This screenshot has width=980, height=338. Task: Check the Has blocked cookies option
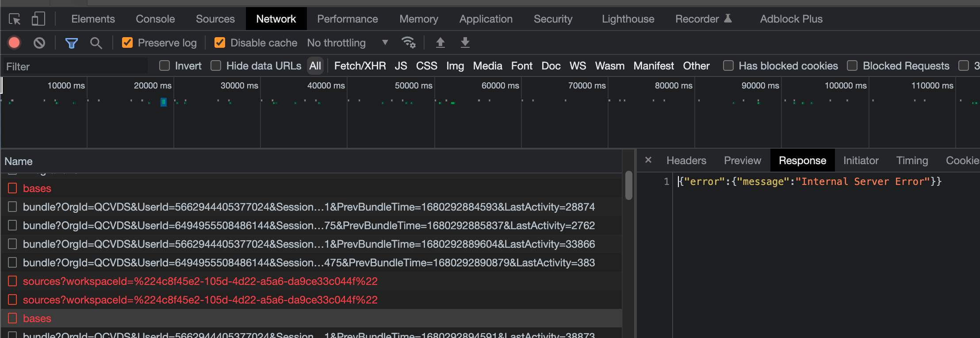point(728,66)
